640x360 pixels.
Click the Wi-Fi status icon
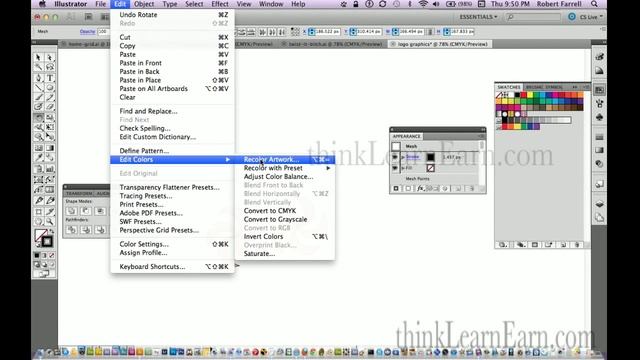pos(423,4)
